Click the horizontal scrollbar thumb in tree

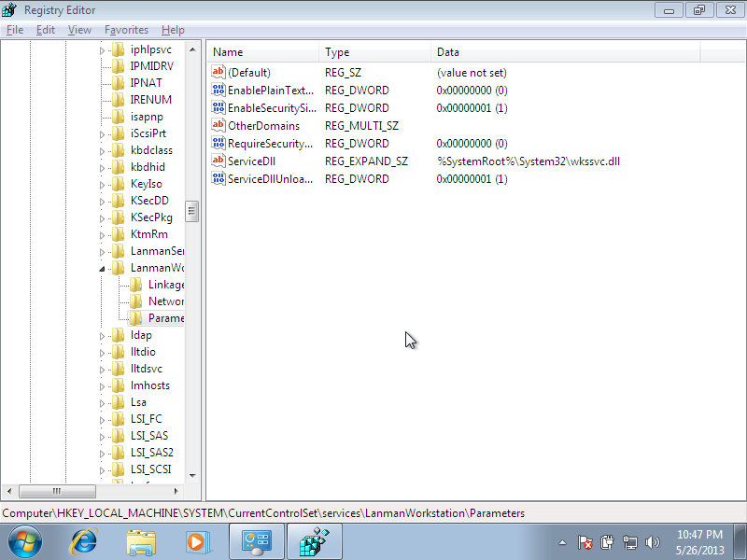[x=57, y=491]
